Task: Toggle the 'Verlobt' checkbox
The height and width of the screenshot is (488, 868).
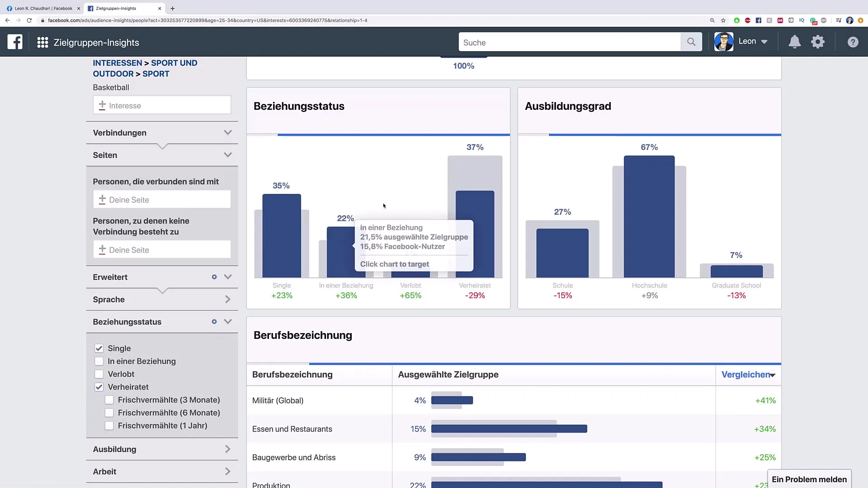Action: 99,374
